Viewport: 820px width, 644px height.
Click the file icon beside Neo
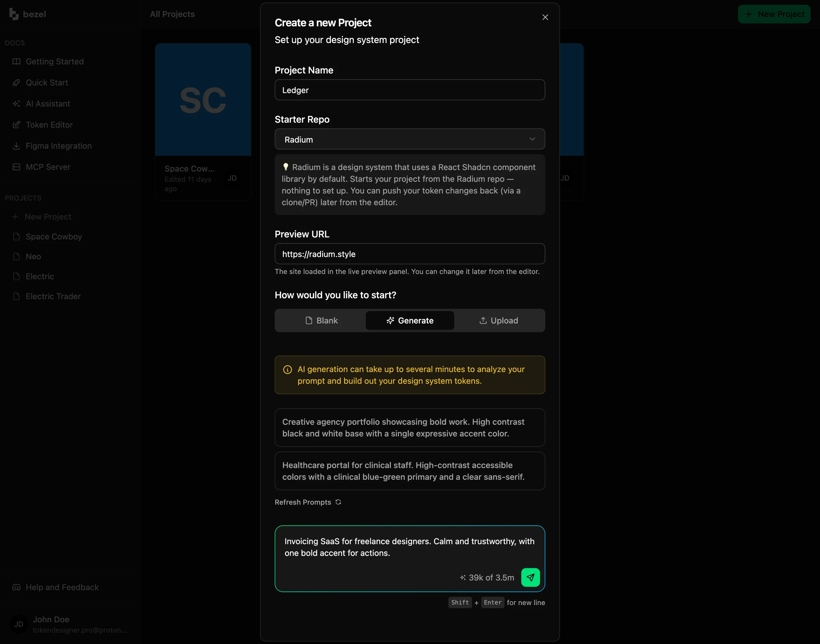point(16,257)
